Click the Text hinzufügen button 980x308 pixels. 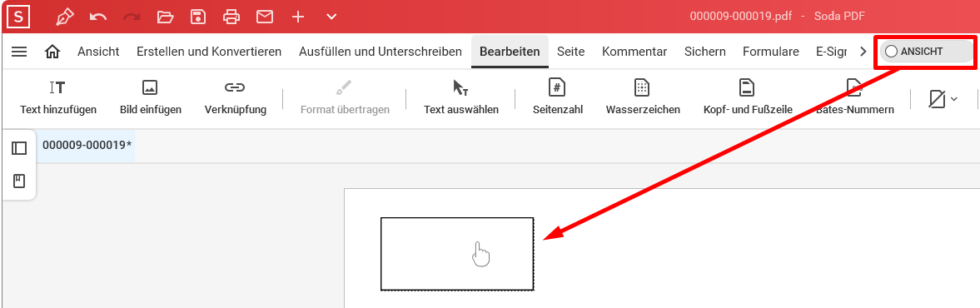click(58, 98)
